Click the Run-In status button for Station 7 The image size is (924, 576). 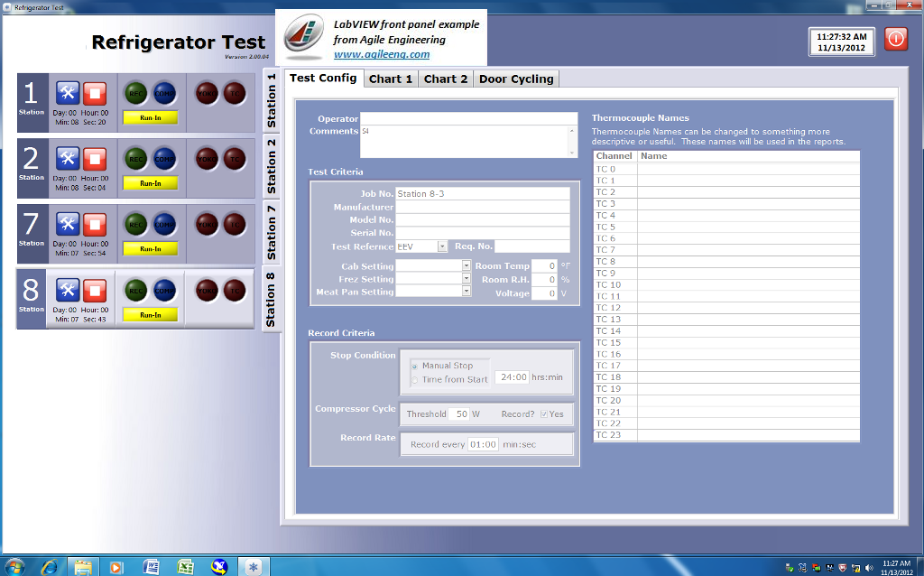pyautogui.click(x=150, y=249)
